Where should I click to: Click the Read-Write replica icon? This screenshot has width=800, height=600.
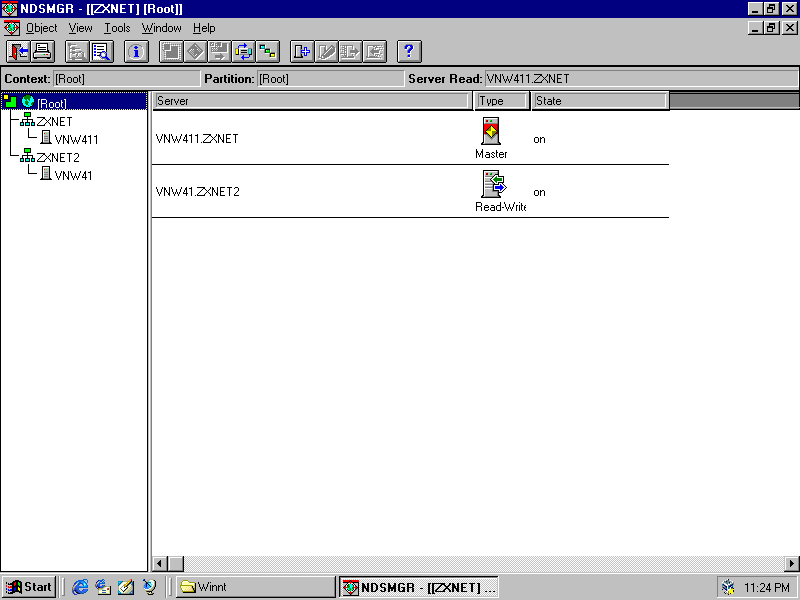(x=493, y=184)
